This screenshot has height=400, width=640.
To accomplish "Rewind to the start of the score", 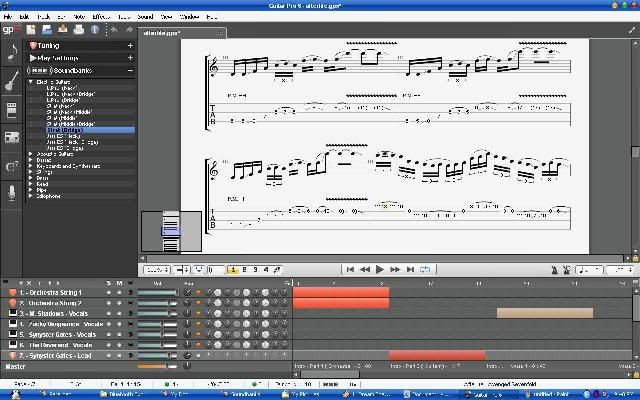I will tap(350, 269).
